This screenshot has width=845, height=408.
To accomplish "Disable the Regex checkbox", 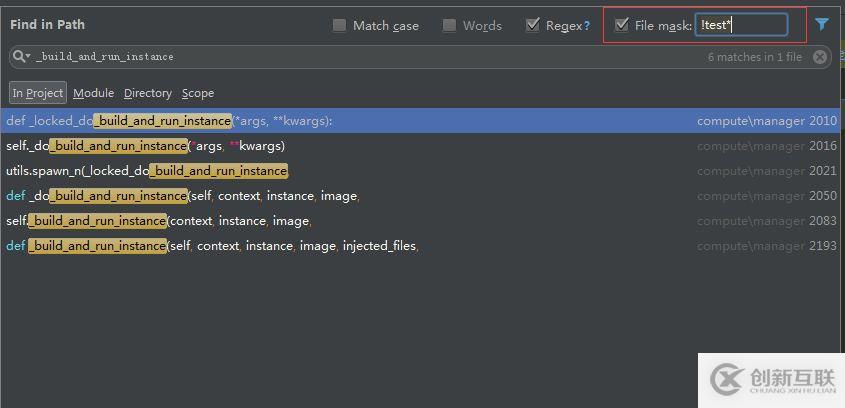I will tap(533, 25).
